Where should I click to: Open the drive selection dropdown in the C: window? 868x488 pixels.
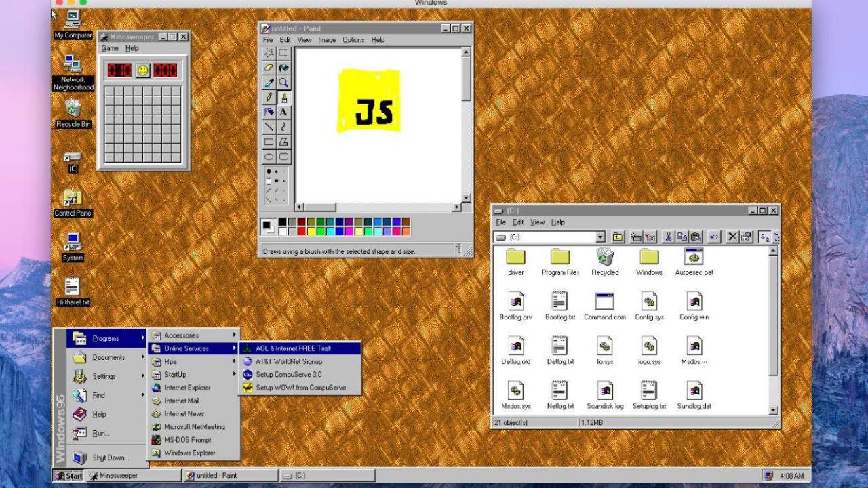pyautogui.click(x=599, y=237)
